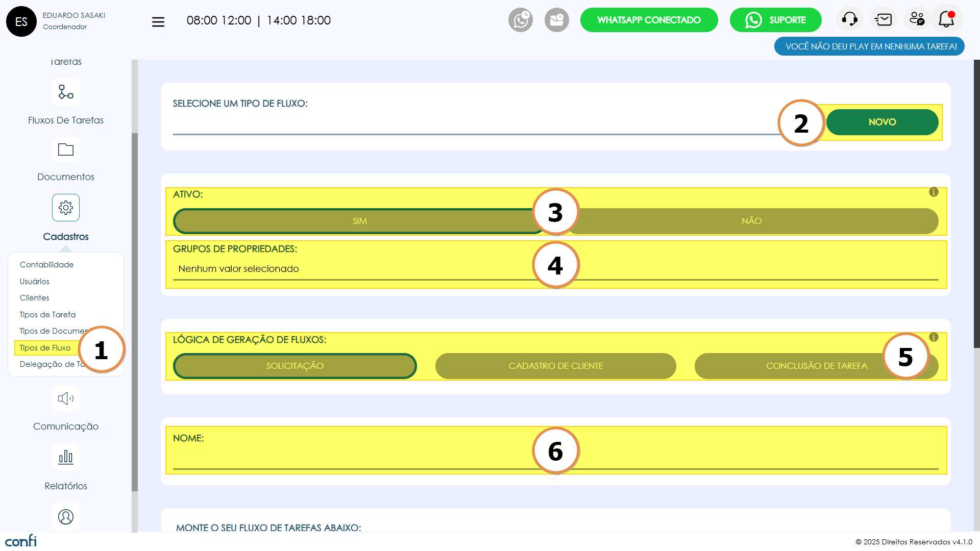Open Relatórios bar chart icon
Viewport: 980px width, 551px height.
coord(66,457)
